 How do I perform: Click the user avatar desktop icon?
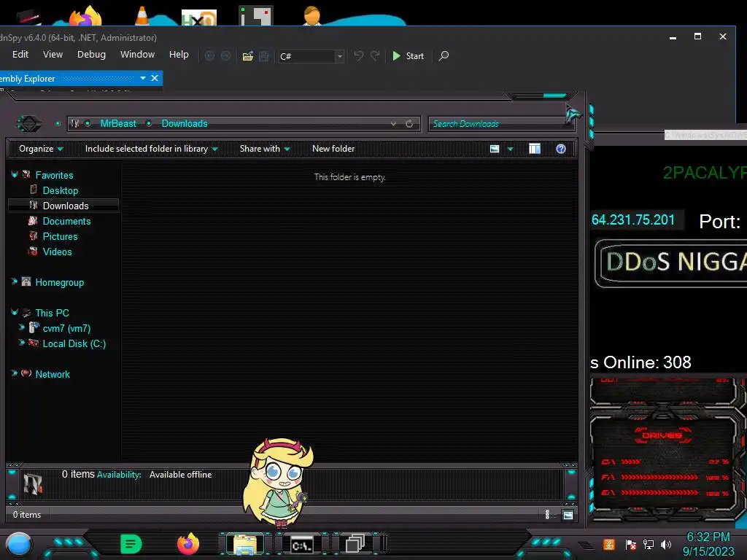(x=312, y=15)
